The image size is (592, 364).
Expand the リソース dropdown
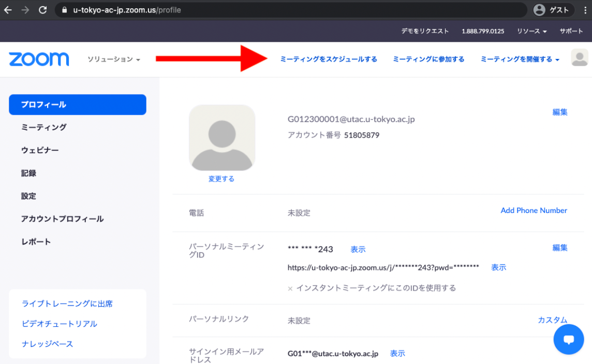click(x=531, y=32)
